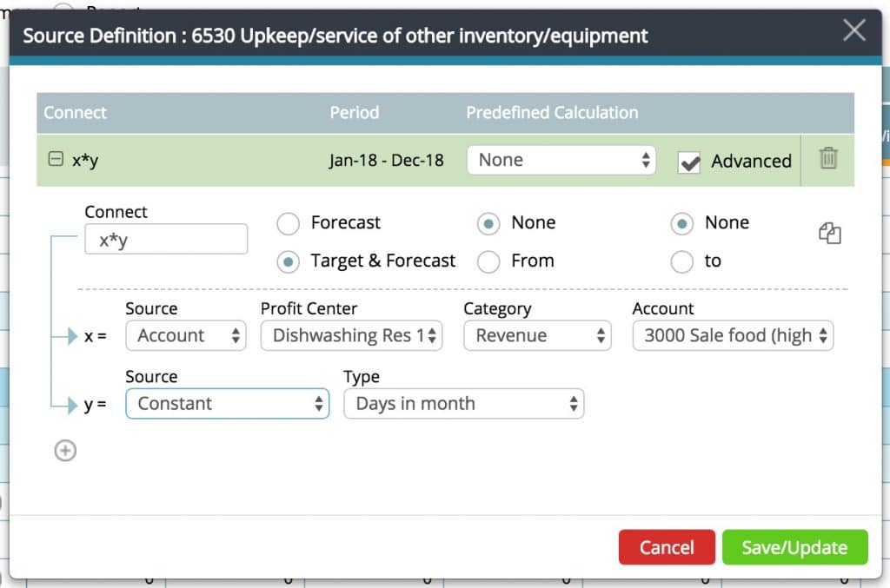Close the Source Definition dialog
Viewport: 890px width, 588px height.
pyautogui.click(x=853, y=32)
